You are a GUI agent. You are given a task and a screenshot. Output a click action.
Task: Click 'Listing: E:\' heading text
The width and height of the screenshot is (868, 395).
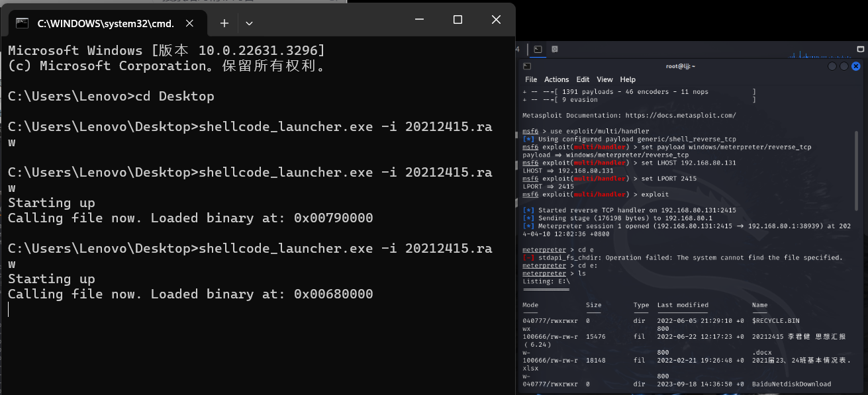pos(546,281)
